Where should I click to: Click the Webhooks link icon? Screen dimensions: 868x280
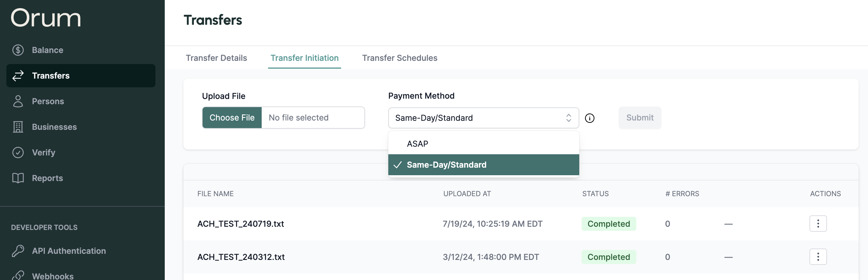point(18,276)
